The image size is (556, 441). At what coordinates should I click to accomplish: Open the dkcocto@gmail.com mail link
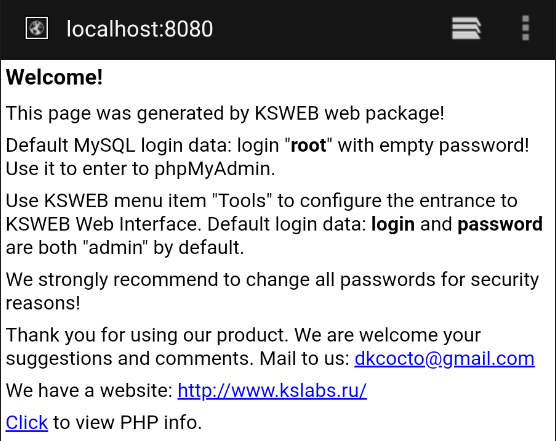click(444, 359)
